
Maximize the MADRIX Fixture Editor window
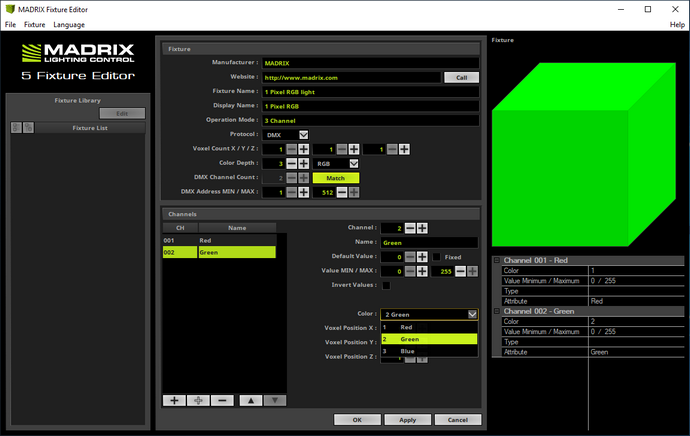pyautogui.click(x=648, y=9)
